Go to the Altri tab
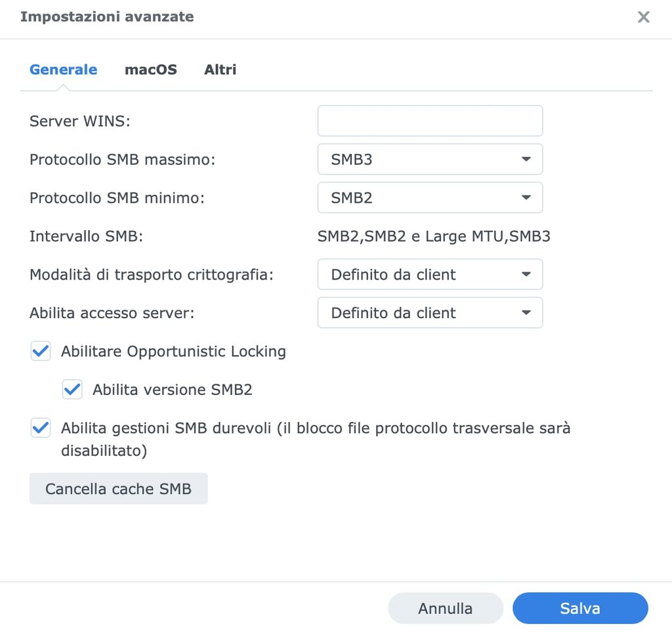Image resolution: width=672 pixels, height=633 pixels. [220, 70]
